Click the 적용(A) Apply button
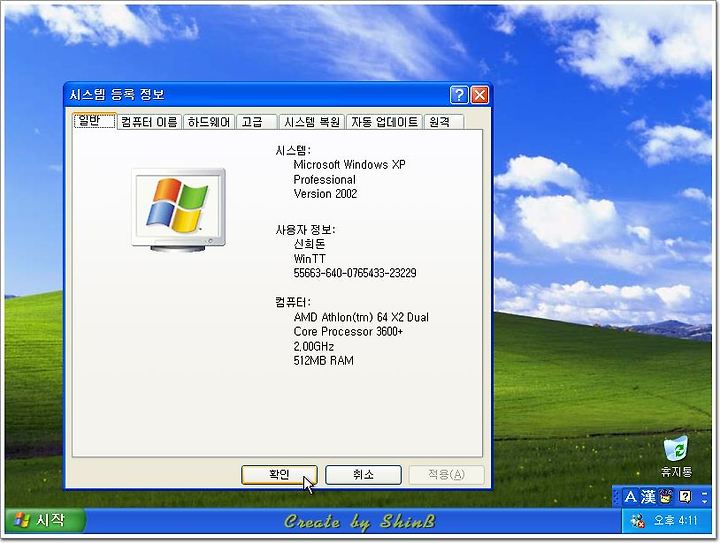This screenshot has width=720, height=543. point(446,475)
